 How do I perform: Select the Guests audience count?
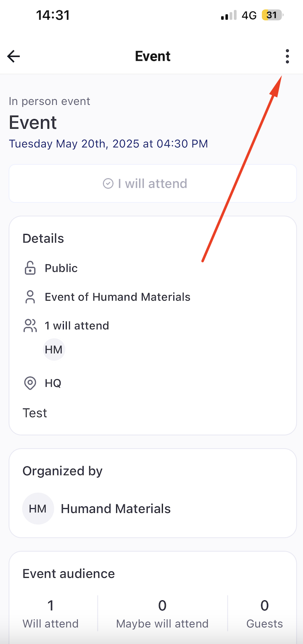[x=264, y=613]
